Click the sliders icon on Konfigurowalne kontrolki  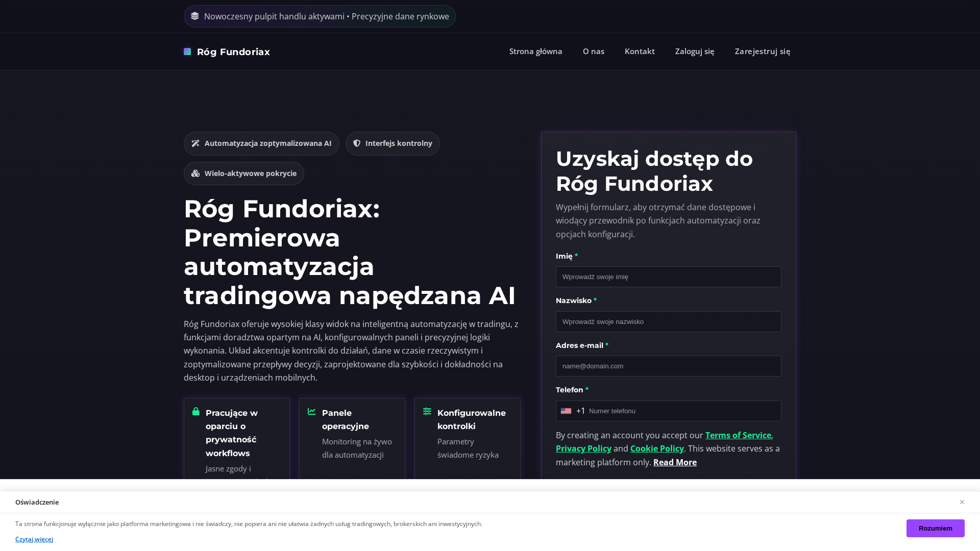427,411
